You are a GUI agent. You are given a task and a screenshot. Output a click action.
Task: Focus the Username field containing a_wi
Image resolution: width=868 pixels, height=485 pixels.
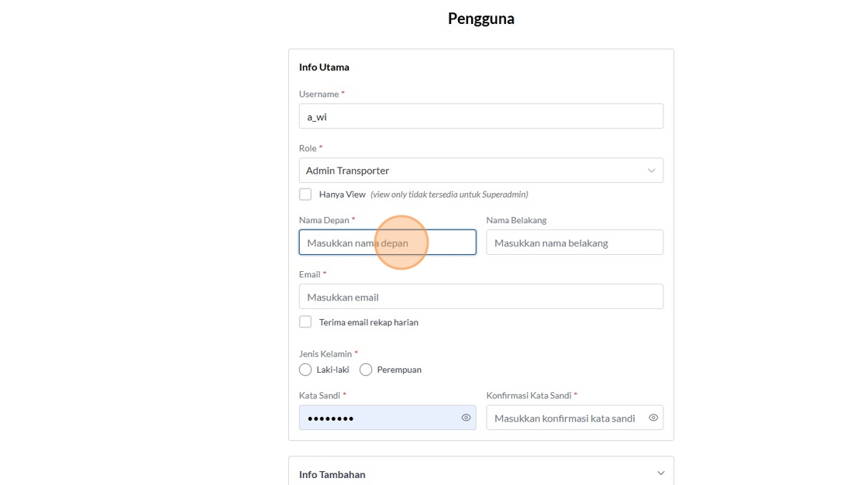[x=480, y=116]
